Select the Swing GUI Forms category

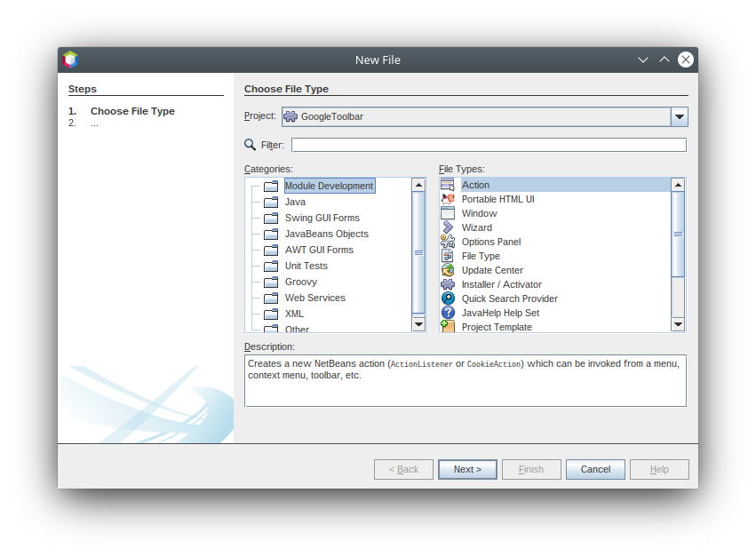point(322,218)
